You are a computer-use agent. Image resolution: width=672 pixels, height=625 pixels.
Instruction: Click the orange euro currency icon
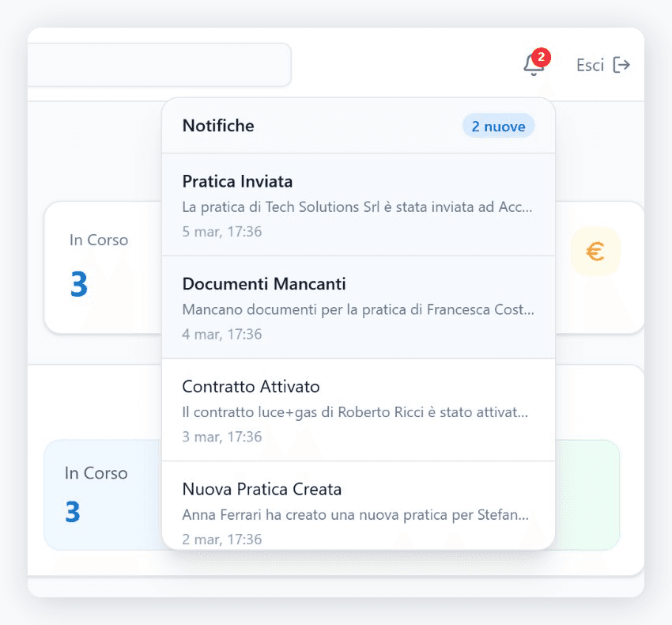(595, 252)
